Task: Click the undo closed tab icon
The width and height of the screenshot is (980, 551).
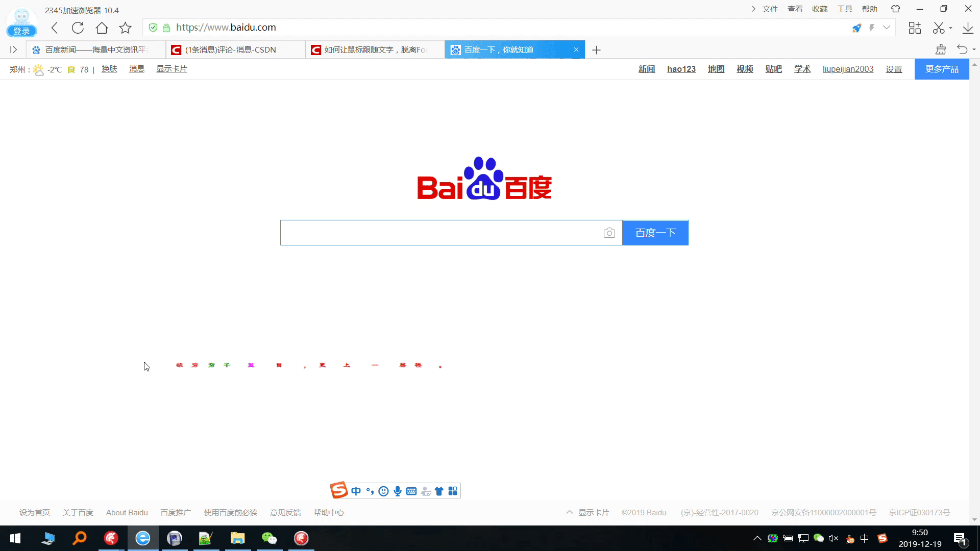Action: (962, 49)
